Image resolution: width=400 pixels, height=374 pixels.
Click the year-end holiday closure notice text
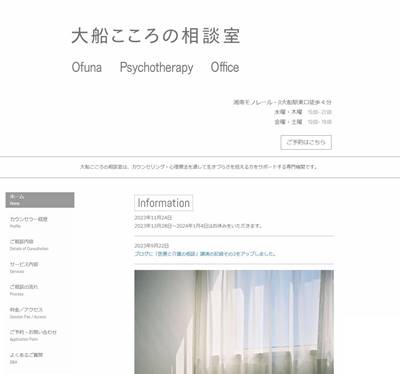198,226
